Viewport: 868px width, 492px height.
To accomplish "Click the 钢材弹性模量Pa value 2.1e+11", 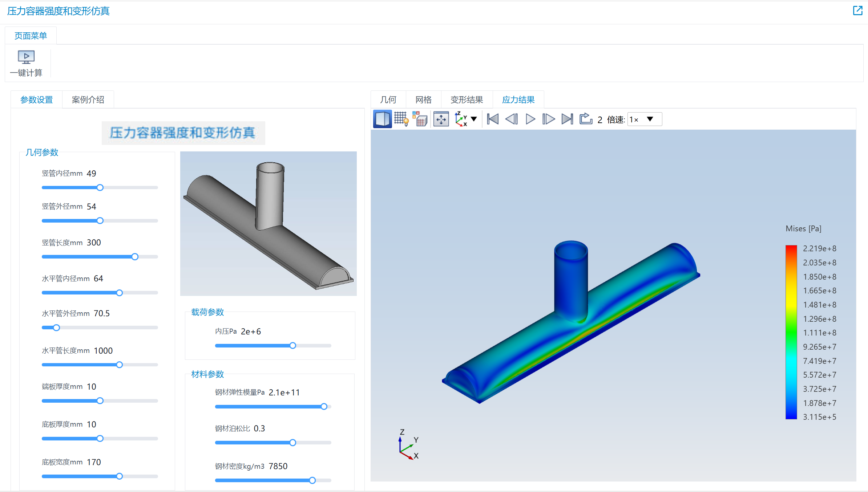I will click(x=284, y=393).
